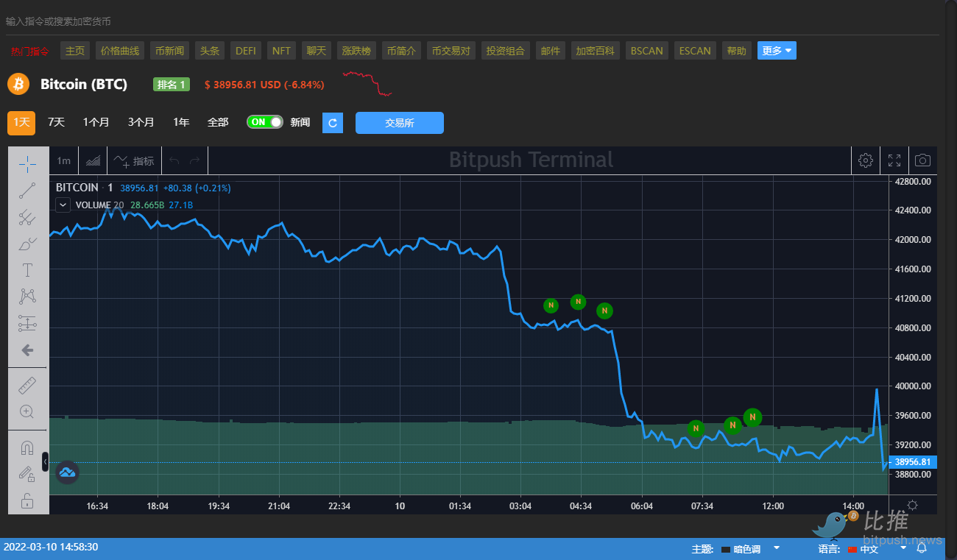
Task: Collapse the indicator legend chevron
Action: pos(63,205)
